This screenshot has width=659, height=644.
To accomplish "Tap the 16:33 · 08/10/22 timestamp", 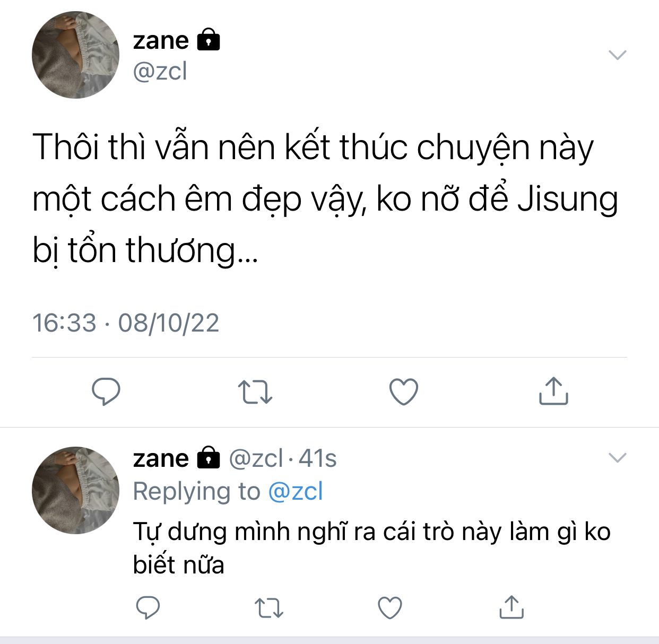I will click(126, 323).
